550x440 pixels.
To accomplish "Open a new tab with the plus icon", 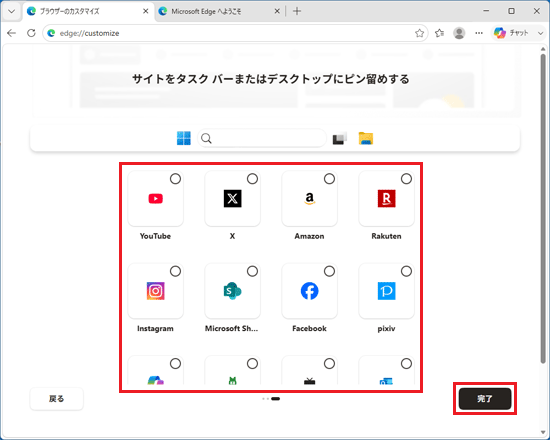I will [x=297, y=11].
